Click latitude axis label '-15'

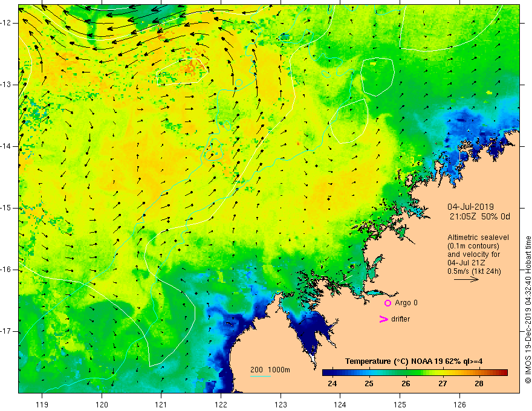click(6, 208)
